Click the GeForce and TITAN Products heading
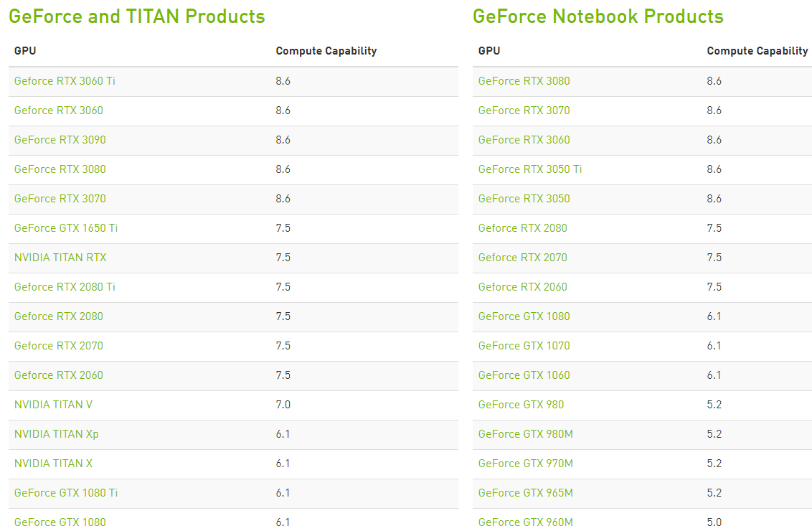 point(137,17)
